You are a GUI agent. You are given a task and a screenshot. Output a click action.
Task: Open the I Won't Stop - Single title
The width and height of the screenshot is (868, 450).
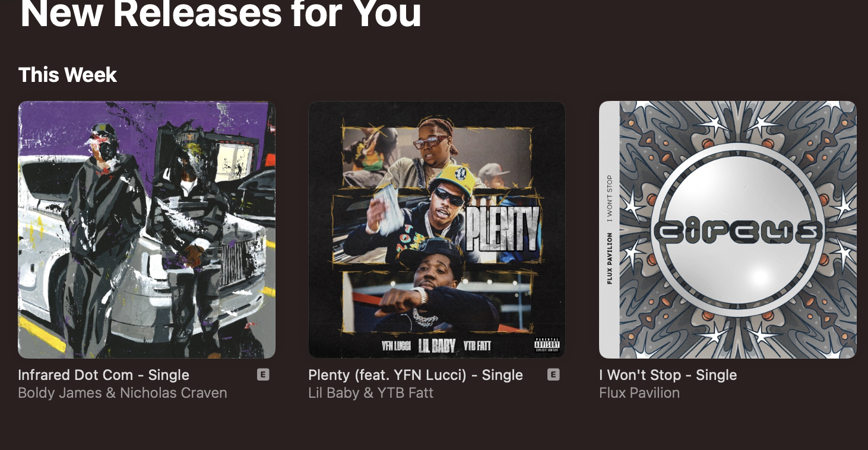coord(669,375)
